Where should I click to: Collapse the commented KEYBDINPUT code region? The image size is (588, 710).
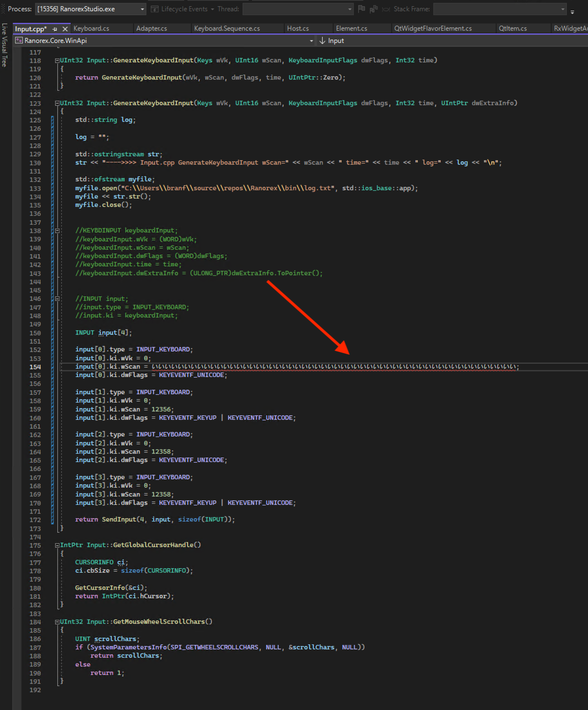pyautogui.click(x=57, y=230)
